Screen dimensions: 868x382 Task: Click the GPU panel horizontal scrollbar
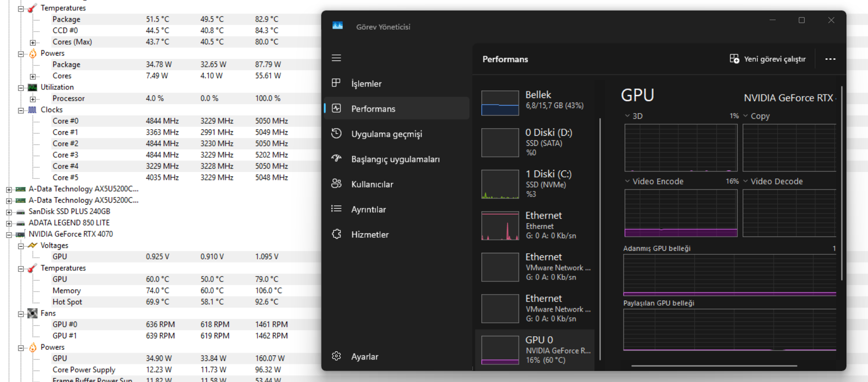pos(714,366)
